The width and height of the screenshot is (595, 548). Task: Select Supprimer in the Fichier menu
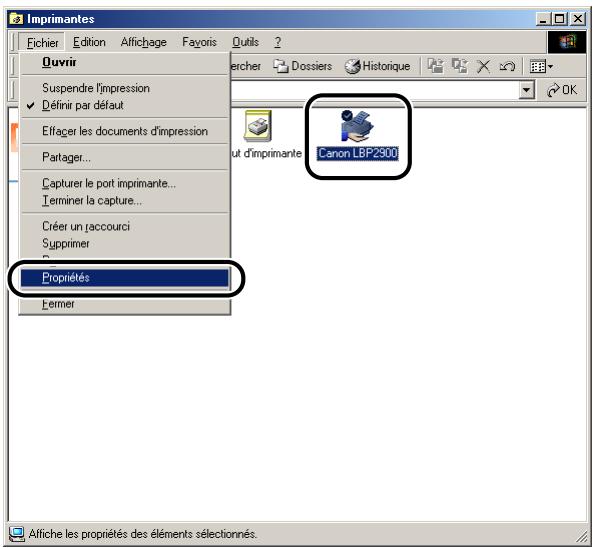coord(125,243)
